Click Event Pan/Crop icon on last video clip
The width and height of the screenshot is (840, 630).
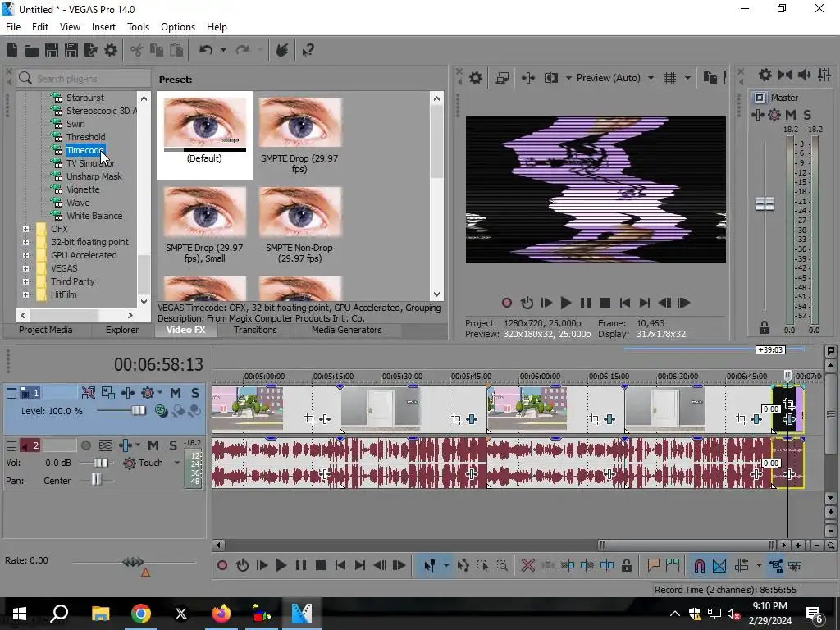pos(788,404)
